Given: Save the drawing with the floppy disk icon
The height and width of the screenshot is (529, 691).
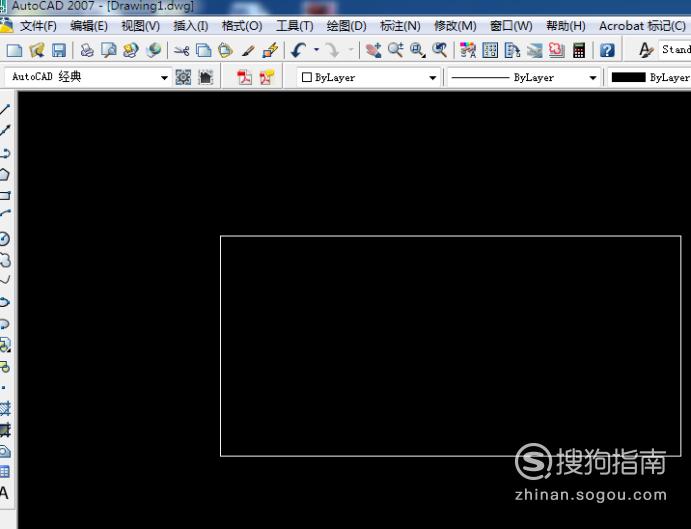Looking at the screenshot, I should tap(59, 50).
